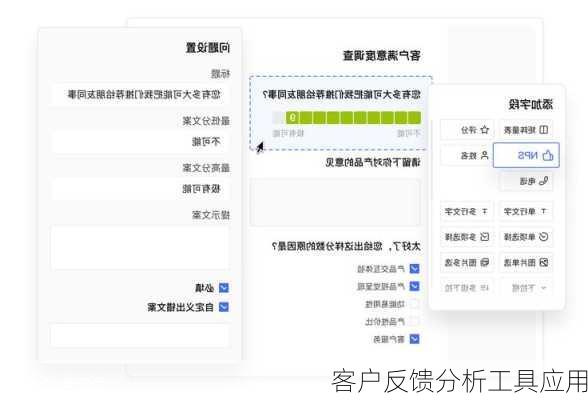
Task: Edit the 标题 title input in settings
Action: click(141, 94)
